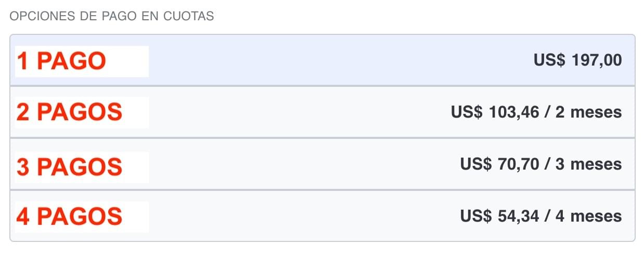Click the red digit "2" before PAGOS
This screenshot has width=644, height=257.
click(23, 112)
